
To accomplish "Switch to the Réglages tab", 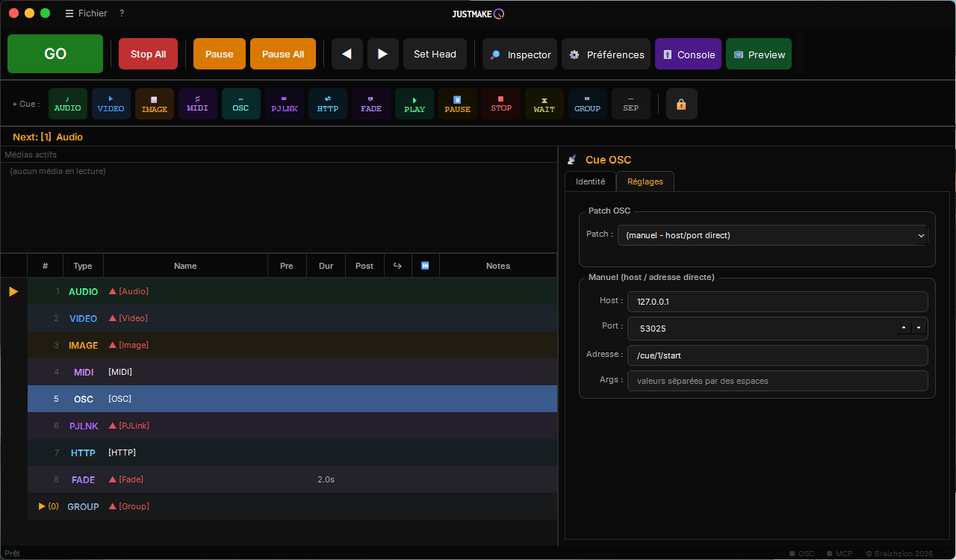I will (x=645, y=181).
